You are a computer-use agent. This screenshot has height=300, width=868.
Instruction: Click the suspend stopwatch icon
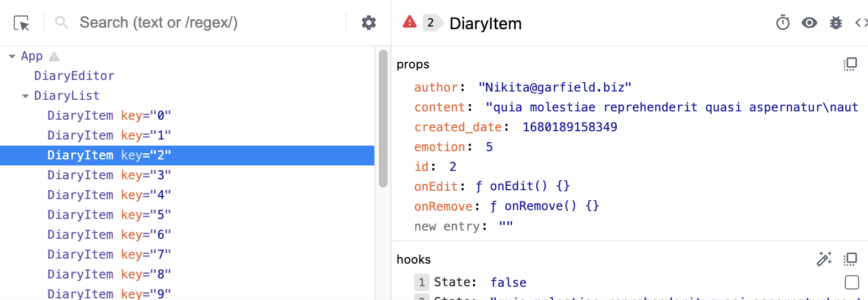783,23
